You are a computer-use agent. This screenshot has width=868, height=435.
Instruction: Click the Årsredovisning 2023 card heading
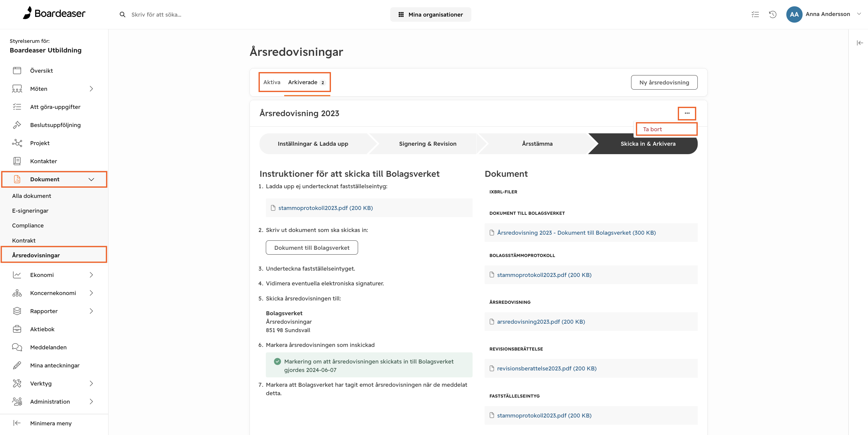299,113
